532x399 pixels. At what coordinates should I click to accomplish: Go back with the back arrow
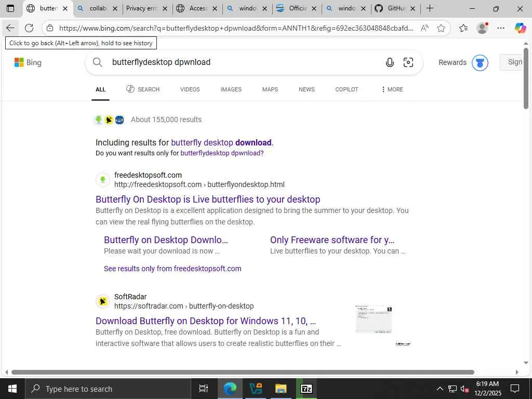coord(10,28)
